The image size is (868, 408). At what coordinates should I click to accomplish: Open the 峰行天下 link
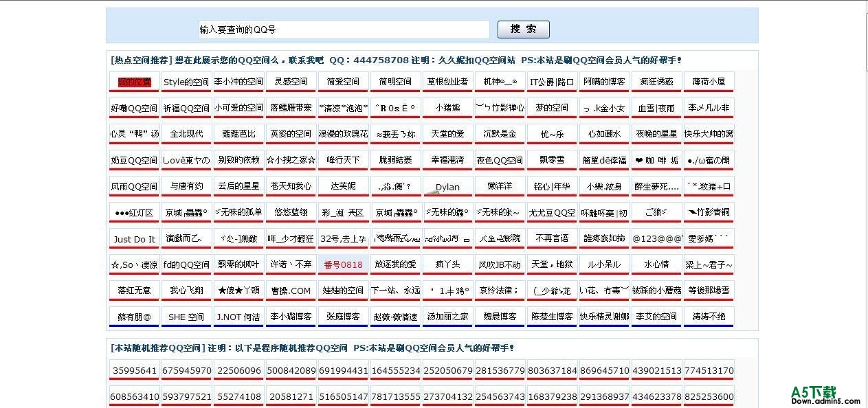pos(343,160)
